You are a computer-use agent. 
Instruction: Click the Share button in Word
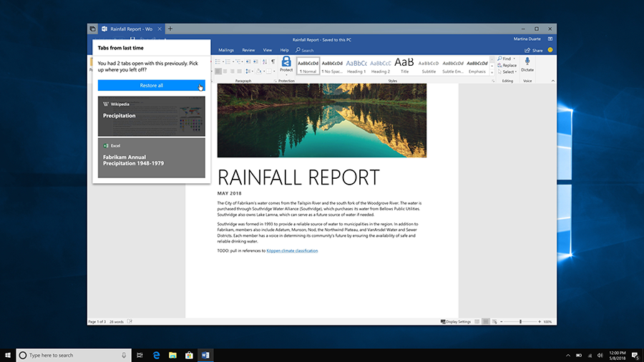pos(533,50)
